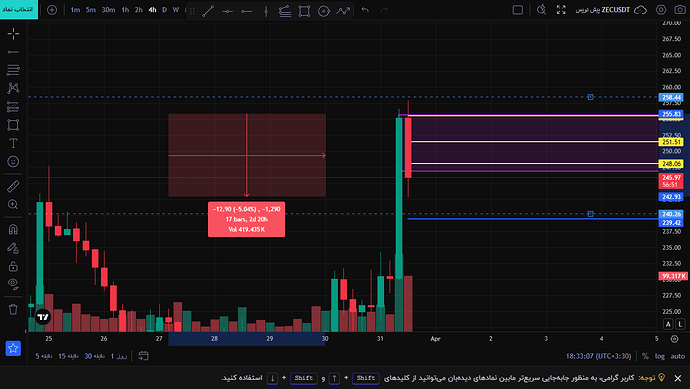Switch to the 30m timeframe
Screen dimensions: 690x389
[108, 10]
